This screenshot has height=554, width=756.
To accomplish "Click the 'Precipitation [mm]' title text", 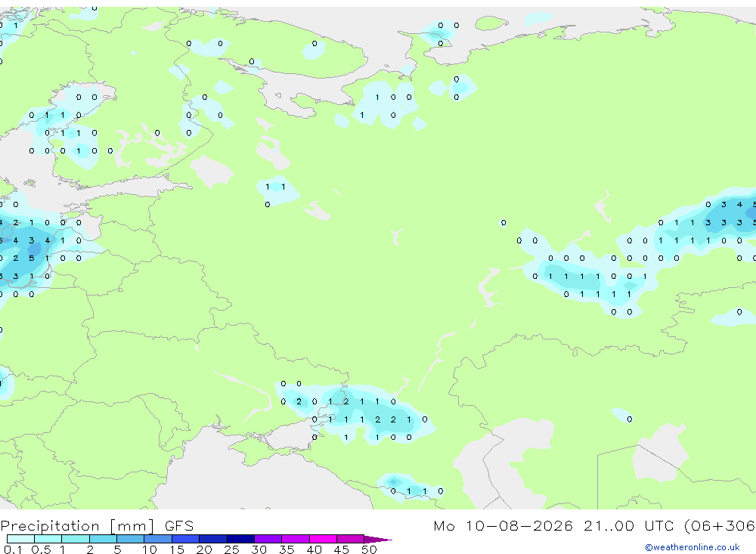I will [78, 526].
